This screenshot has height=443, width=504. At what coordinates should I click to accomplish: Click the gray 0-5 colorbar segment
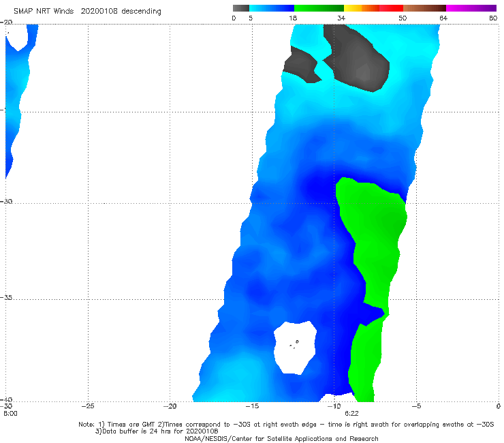[x=241, y=8]
